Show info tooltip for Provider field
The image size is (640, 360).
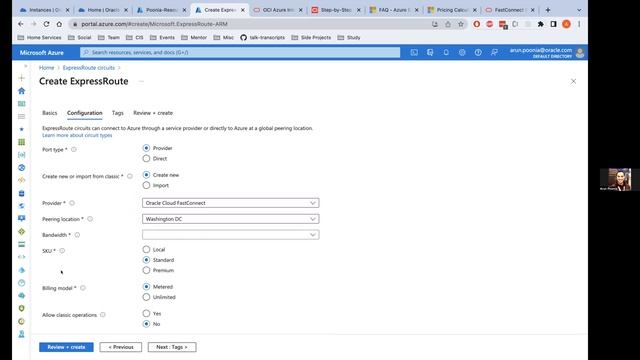72,203
